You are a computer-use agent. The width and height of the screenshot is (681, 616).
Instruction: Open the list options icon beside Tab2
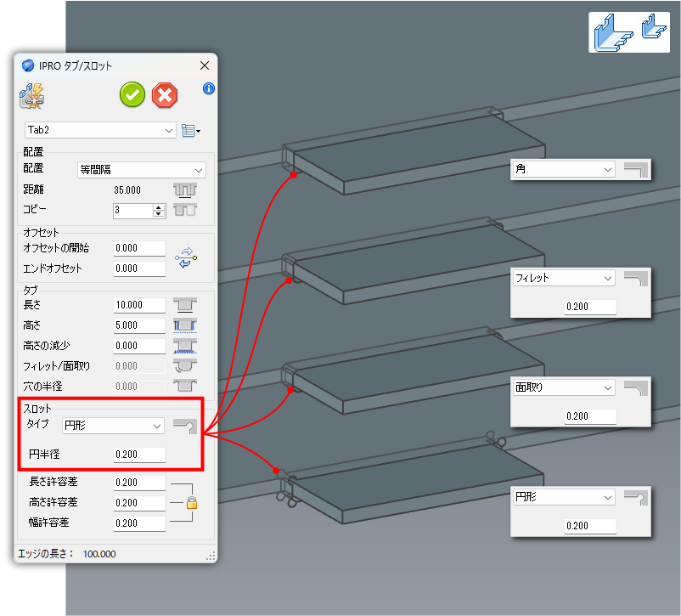[x=191, y=130]
